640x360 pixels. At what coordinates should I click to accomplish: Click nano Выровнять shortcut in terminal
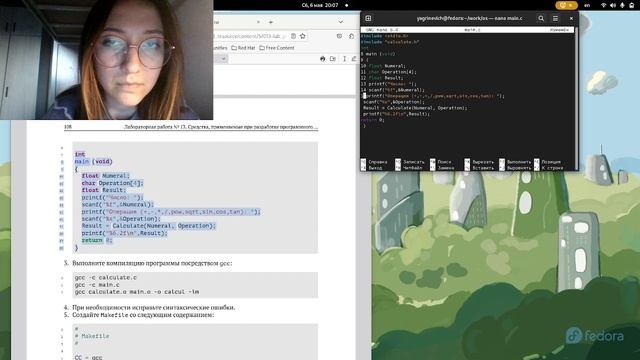tap(515, 168)
